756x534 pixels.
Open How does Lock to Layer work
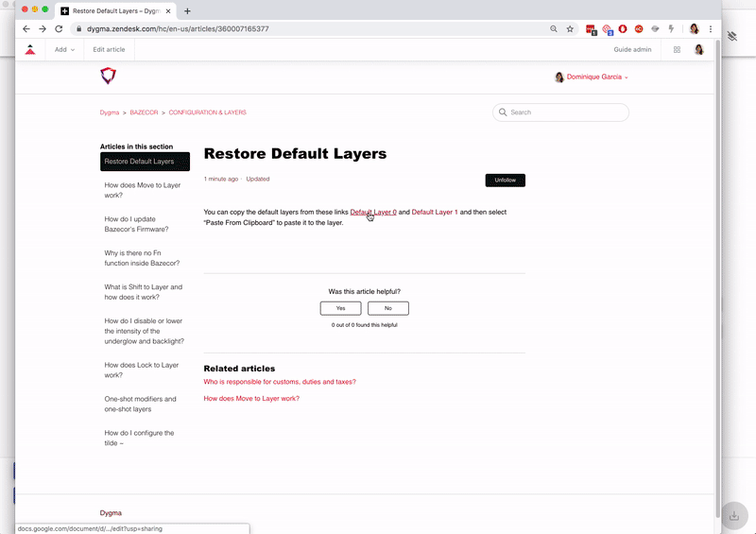pyautogui.click(x=141, y=370)
